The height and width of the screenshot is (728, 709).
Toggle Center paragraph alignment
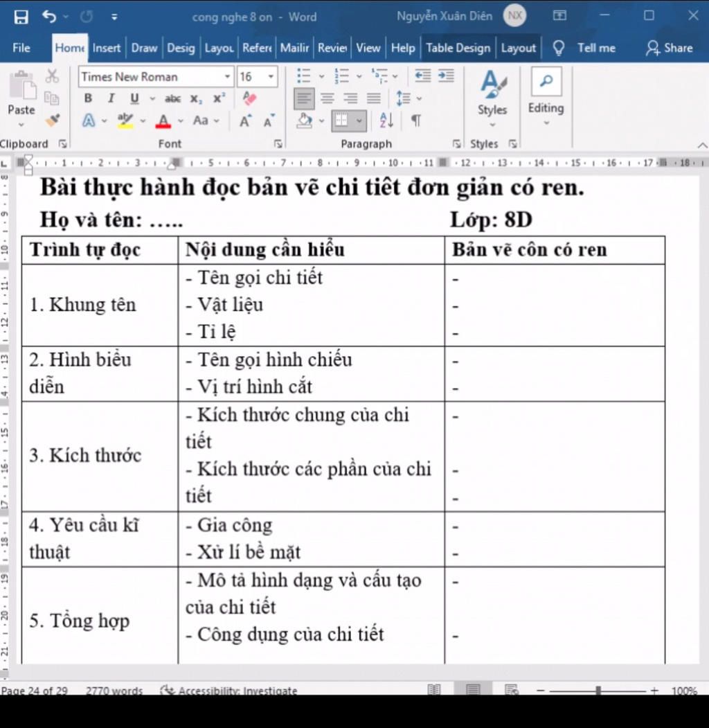tap(327, 98)
